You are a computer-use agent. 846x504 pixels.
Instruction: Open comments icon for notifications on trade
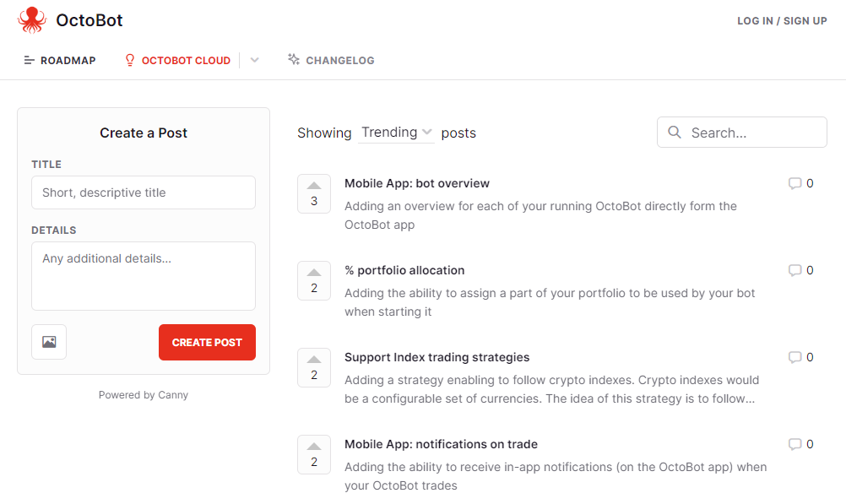[794, 444]
